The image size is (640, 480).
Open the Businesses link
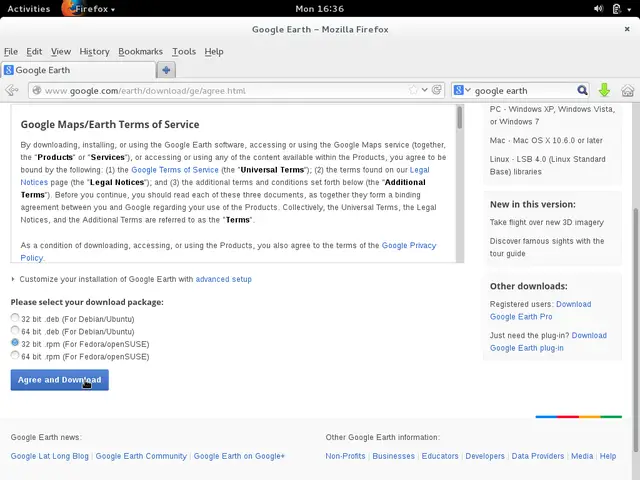393,456
